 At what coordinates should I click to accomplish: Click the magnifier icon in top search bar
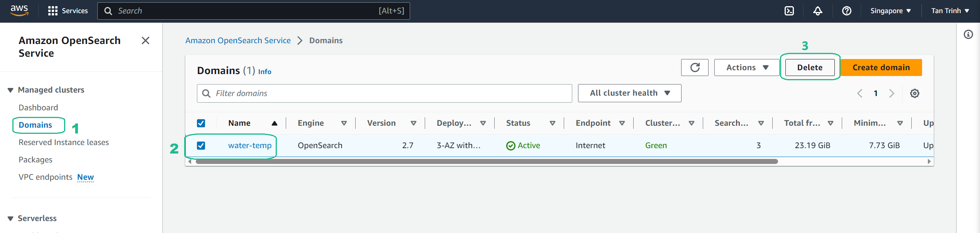109,11
